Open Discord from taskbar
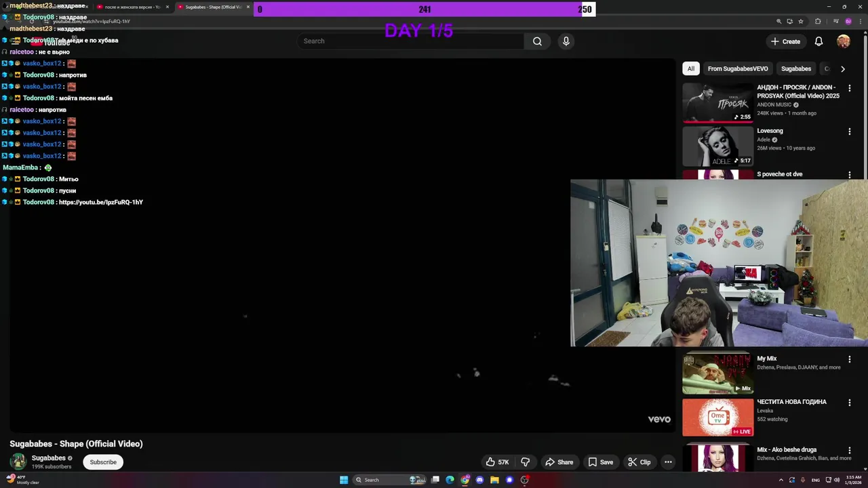 479,480
